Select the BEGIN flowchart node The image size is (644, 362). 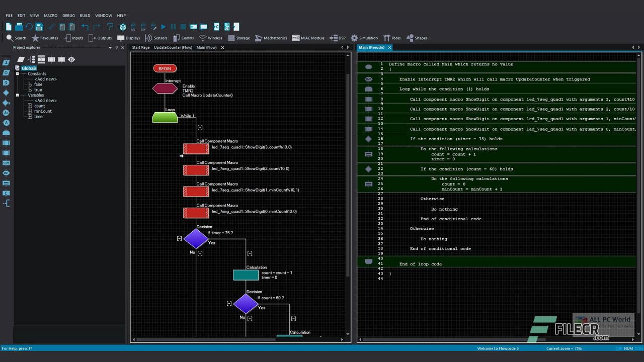tap(165, 68)
